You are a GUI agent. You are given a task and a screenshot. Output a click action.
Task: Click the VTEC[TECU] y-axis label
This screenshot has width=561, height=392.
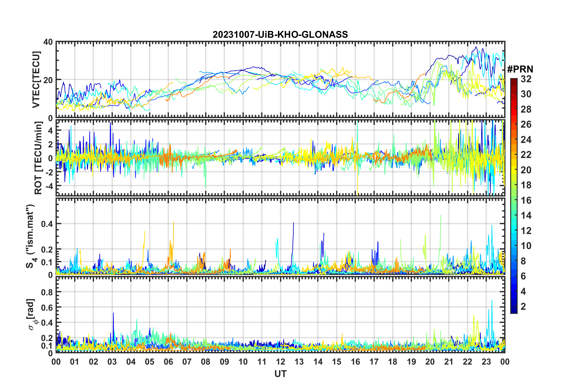36,80
